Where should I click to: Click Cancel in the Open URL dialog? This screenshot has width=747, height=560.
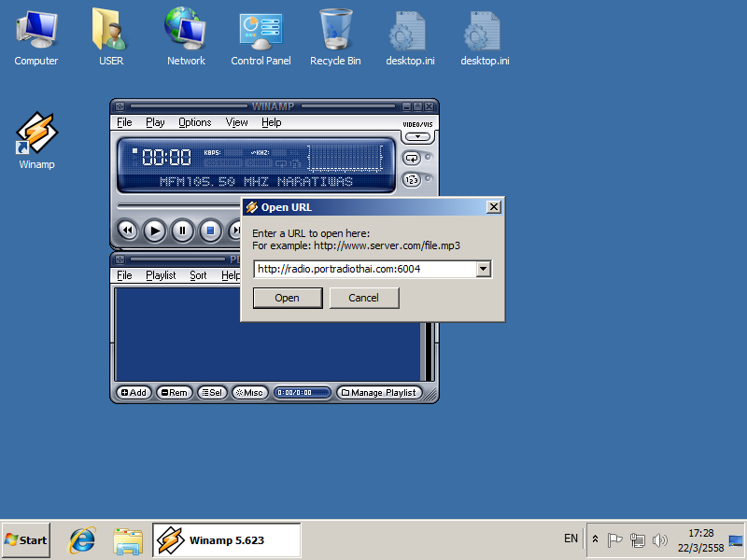click(364, 298)
